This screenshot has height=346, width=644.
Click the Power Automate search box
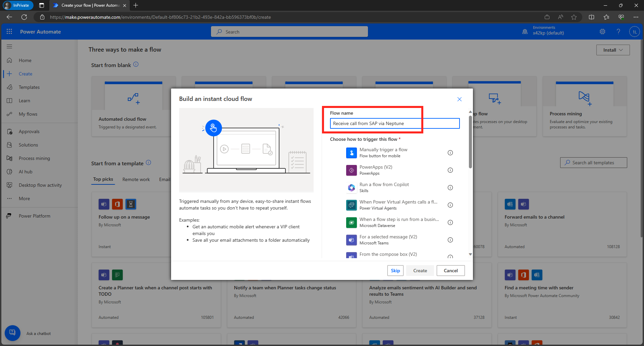[289, 32]
